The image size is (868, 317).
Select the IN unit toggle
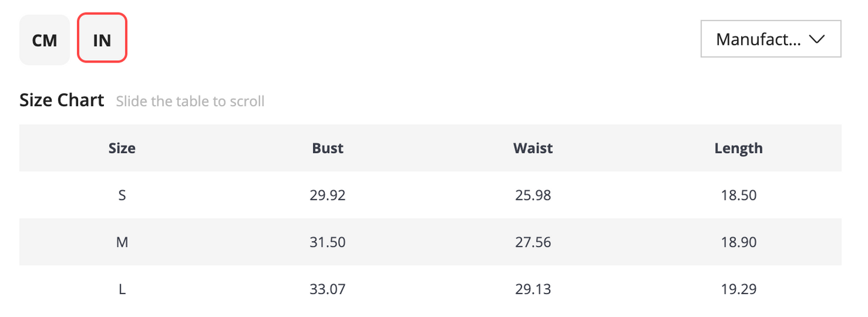102,40
